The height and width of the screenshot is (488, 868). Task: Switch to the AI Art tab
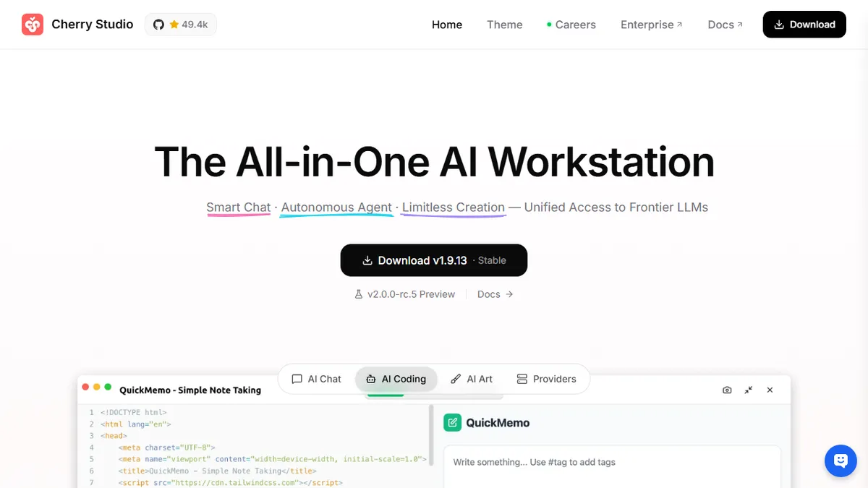click(472, 379)
